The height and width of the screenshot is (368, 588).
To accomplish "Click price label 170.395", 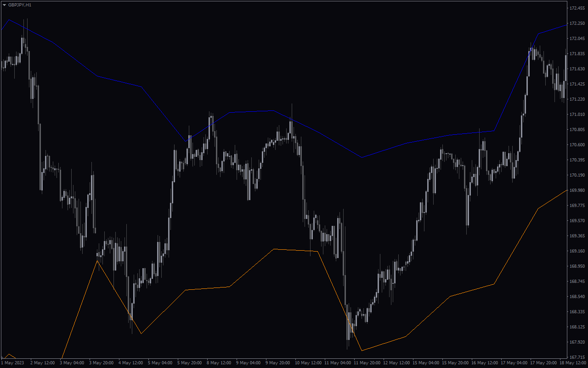I will coord(577,160).
